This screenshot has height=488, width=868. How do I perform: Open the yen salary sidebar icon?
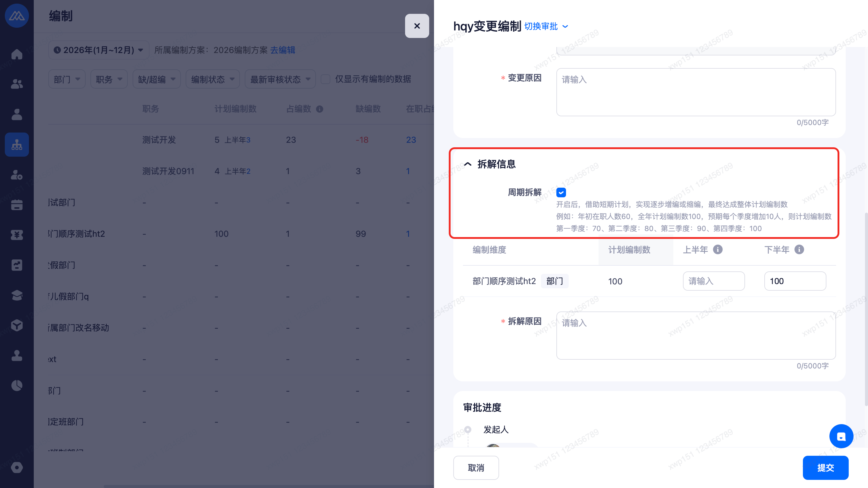pyautogui.click(x=17, y=235)
